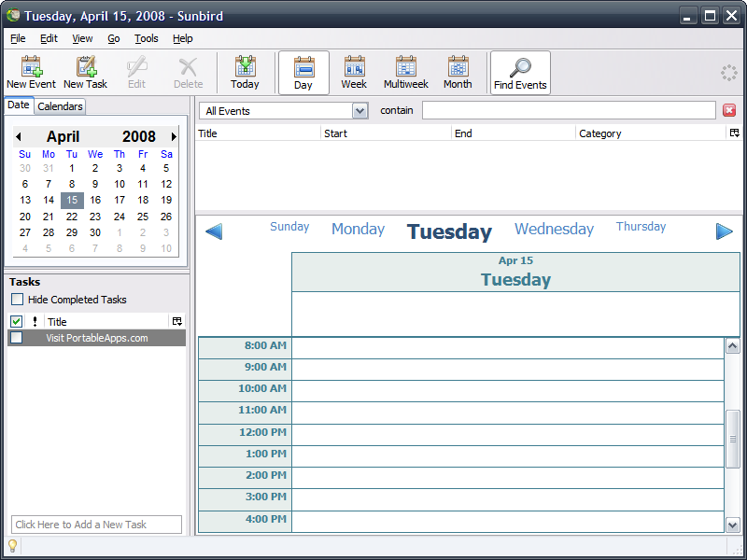Screen dimensions: 747x560
Task: Click the New Event toolbar icon
Action: click(x=31, y=72)
